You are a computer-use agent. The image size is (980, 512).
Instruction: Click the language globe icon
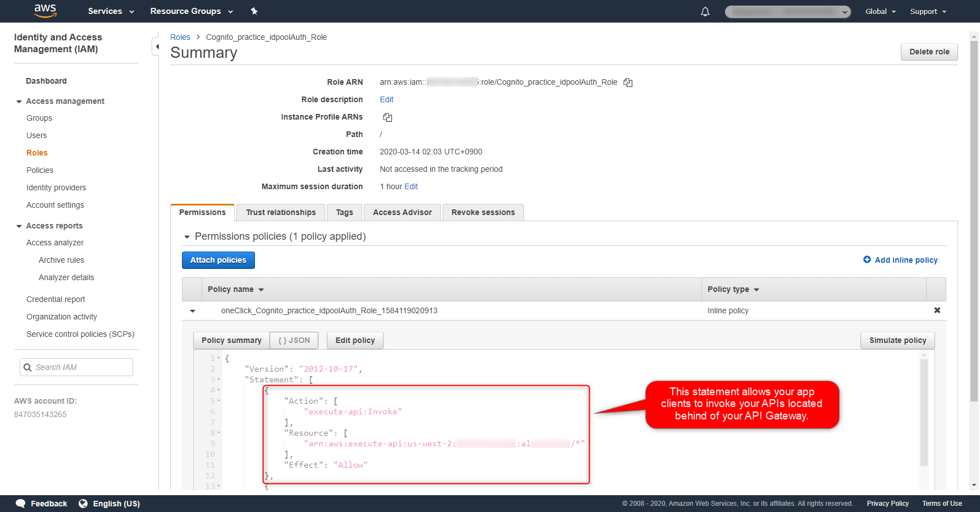coord(83,504)
